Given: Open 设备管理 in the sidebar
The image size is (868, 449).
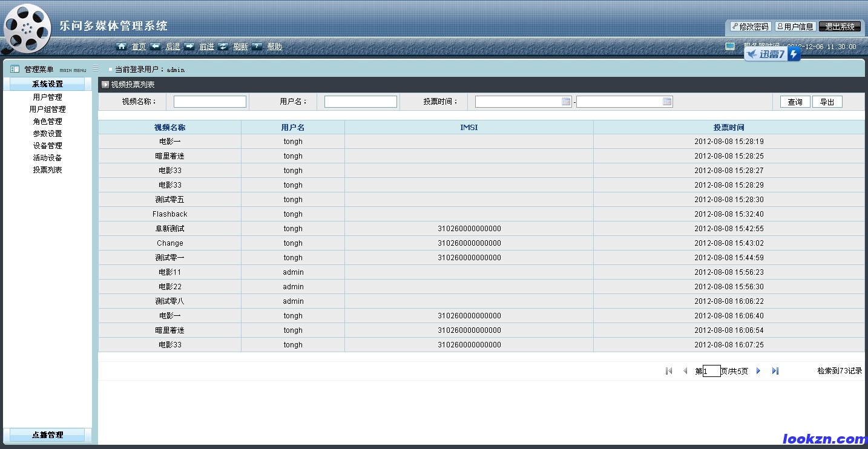Looking at the screenshot, I should pyautogui.click(x=47, y=146).
